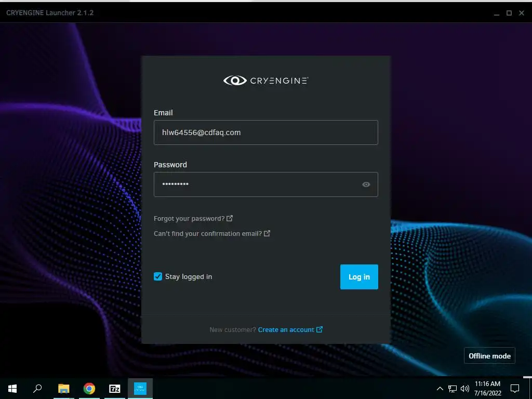Screen dimensions: 532x399
Task: Click the Password input field
Action: 265,184
